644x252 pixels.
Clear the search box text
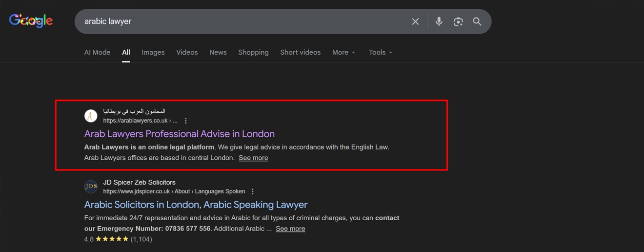pyautogui.click(x=415, y=21)
